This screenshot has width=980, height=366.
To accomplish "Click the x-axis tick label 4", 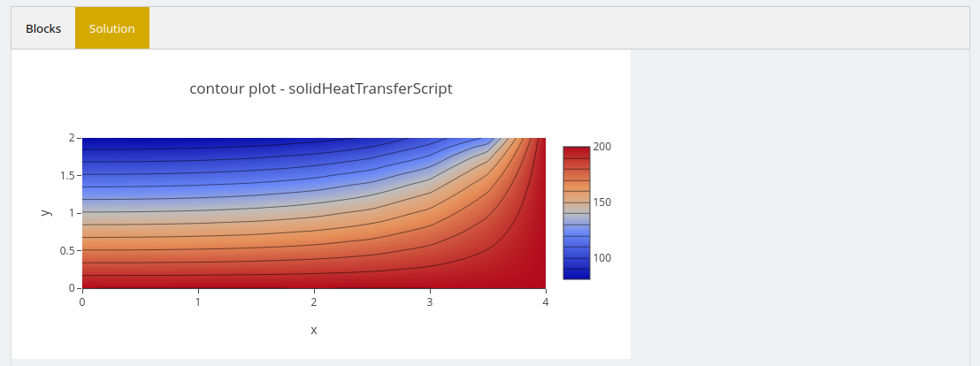I will pyautogui.click(x=546, y=302).
